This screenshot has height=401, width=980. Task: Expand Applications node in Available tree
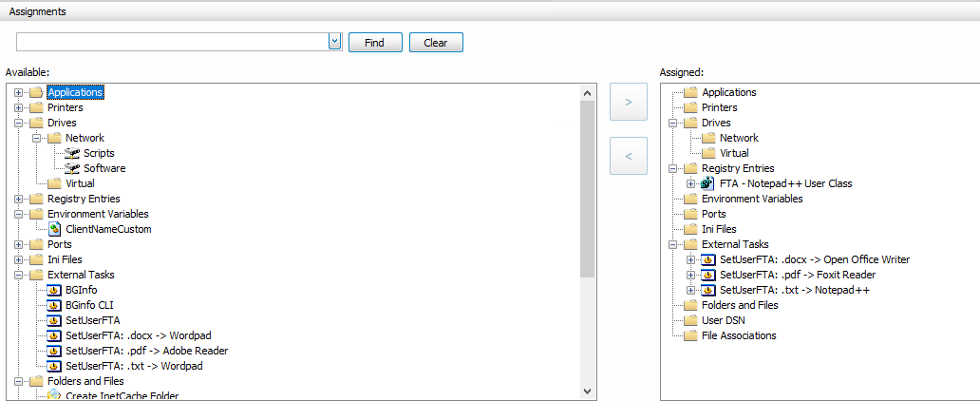(18, 92)
